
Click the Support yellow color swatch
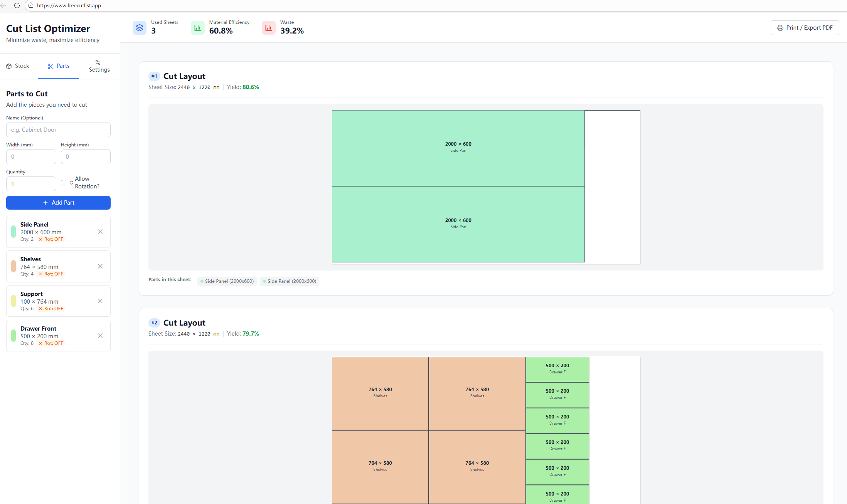tap(13, 301)
